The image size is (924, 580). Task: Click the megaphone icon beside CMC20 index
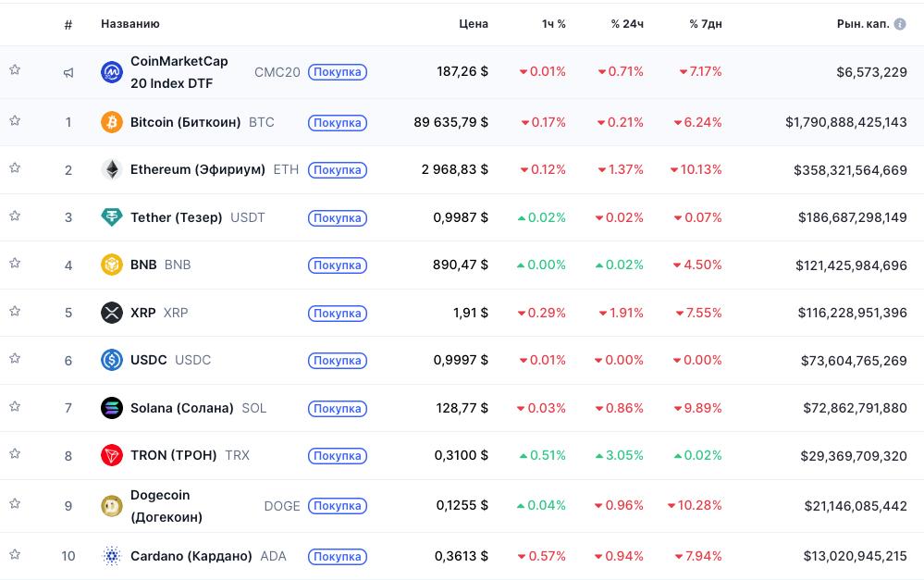[68, 72]
